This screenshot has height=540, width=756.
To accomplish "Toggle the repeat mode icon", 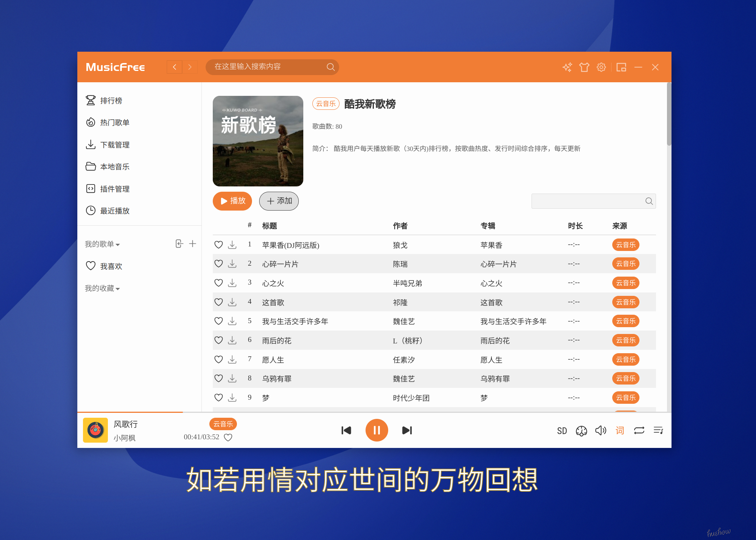I will point(639,431).
